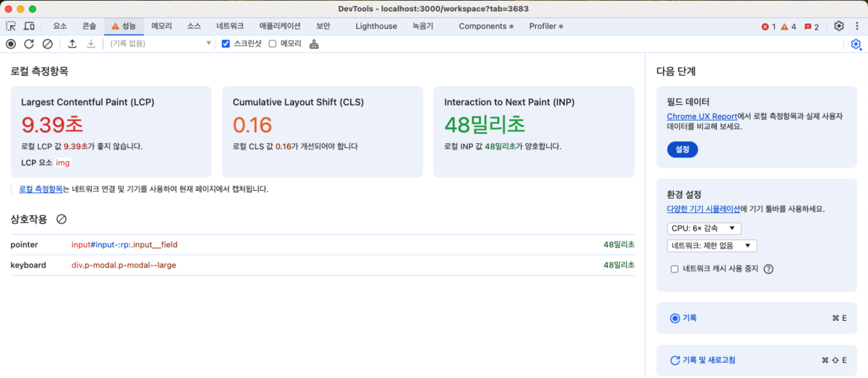Click the 9.39초 LCP value
The width and height of the screenshot is (868, 378).
(x=52, y=125)
